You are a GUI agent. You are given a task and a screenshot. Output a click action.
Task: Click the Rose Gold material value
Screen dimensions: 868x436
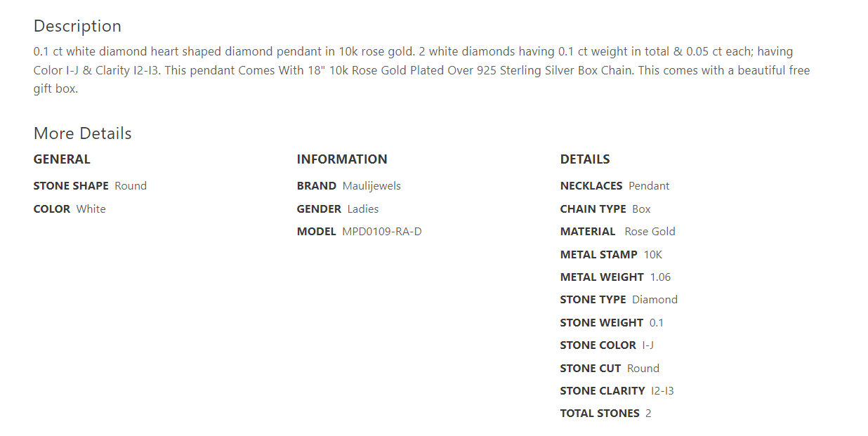[650, 232]
